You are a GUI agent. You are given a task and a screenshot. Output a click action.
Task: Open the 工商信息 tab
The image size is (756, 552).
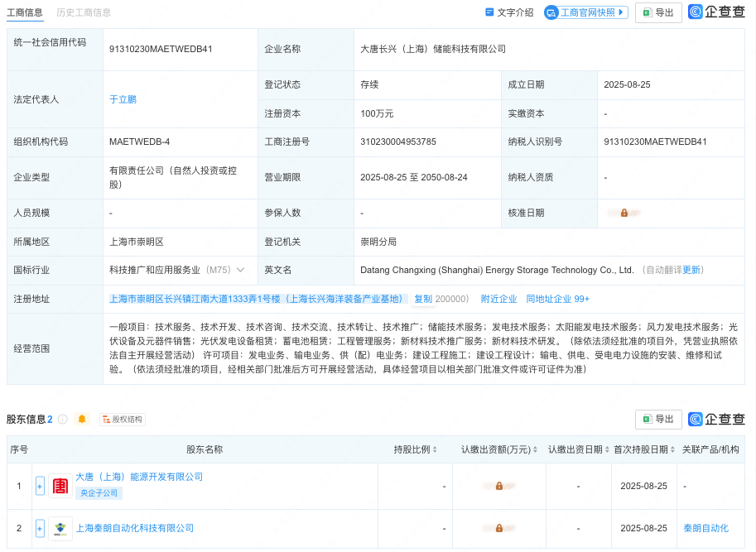(x=25, y=12)
